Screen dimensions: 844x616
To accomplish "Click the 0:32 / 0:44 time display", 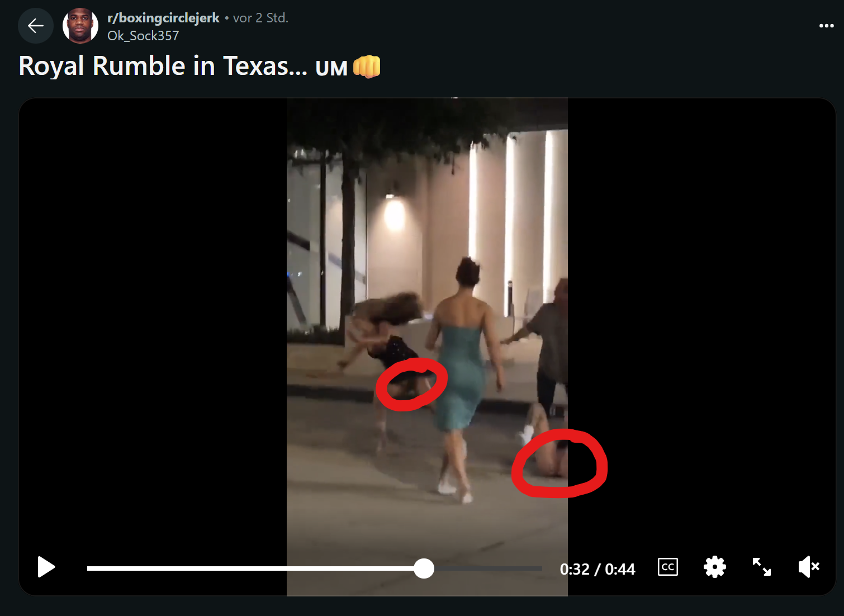I will (598, 569).
